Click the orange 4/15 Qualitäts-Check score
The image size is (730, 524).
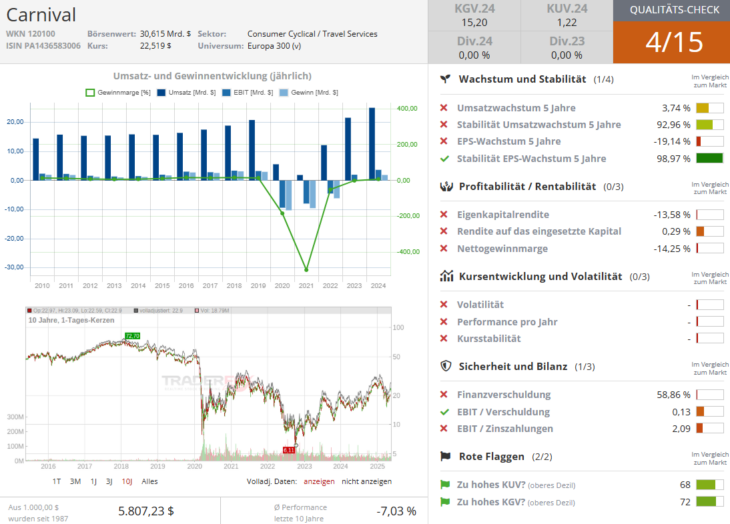pyautogui.click(x=673, y=42)
